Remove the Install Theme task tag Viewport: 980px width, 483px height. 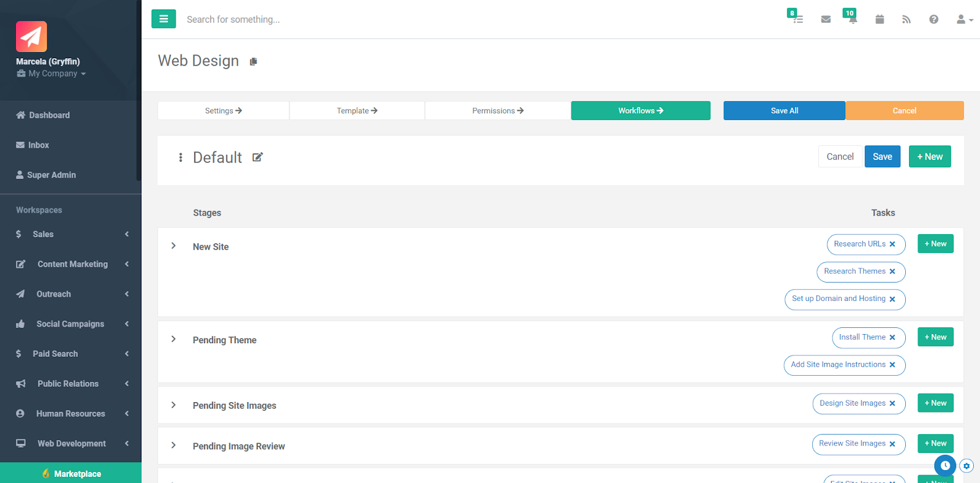(x=892, y=337)
